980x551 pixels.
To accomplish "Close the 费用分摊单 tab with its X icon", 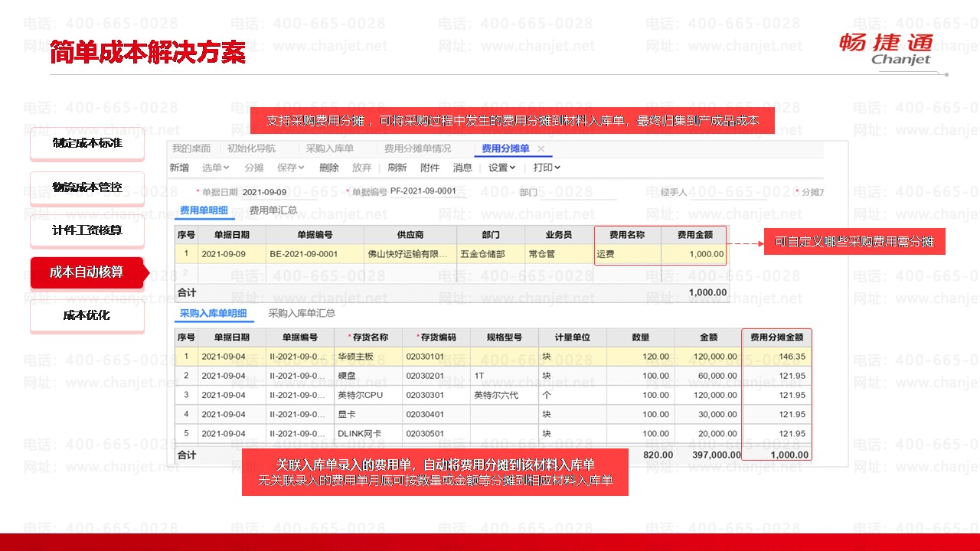I will (541, 148).
